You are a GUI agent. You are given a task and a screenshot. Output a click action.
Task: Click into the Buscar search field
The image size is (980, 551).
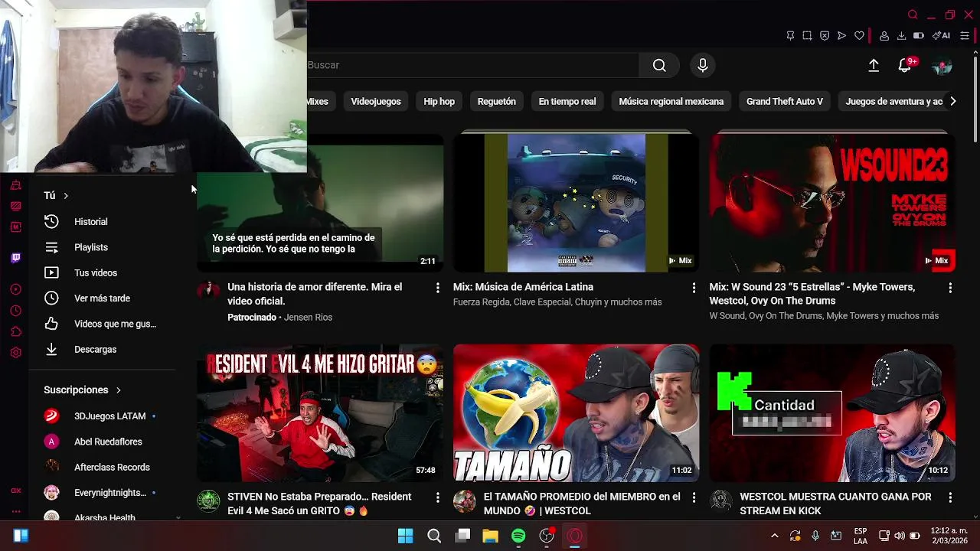pos(472,65)
